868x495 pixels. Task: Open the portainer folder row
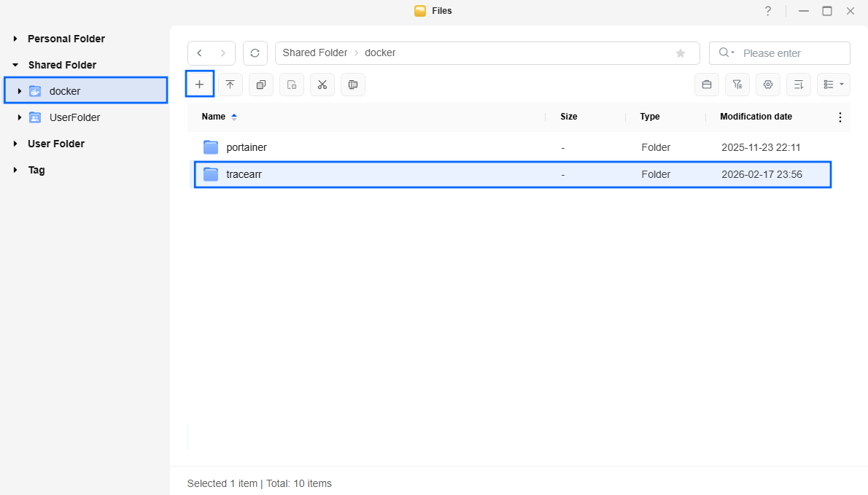click(247, 147)
